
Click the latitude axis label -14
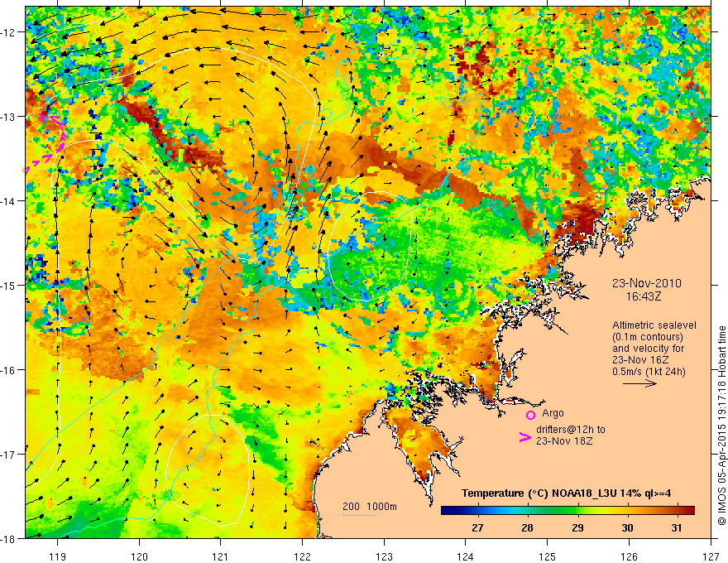(9, 200)
